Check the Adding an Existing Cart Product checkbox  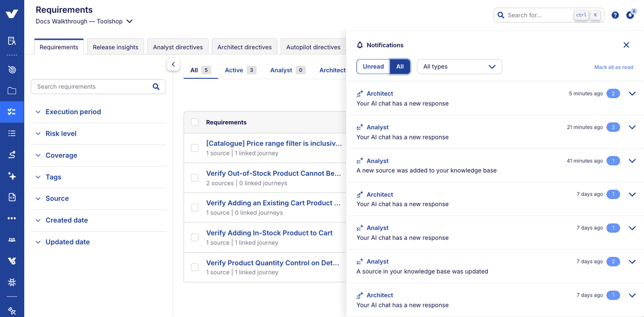click(x=195, y=208)
